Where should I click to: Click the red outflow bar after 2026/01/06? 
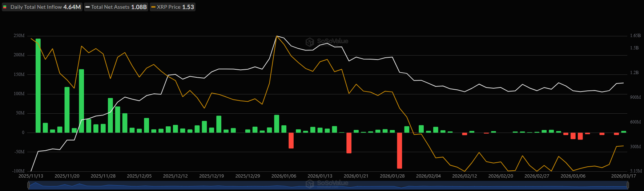[x=291, y=140]
